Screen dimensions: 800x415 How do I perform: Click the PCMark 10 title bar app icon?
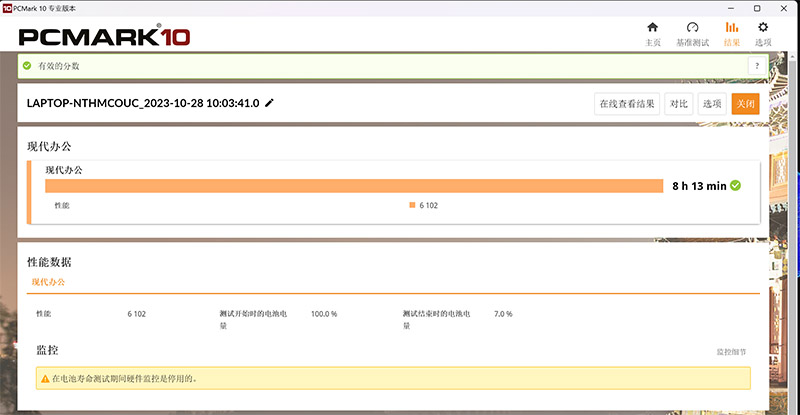(7, 8)
